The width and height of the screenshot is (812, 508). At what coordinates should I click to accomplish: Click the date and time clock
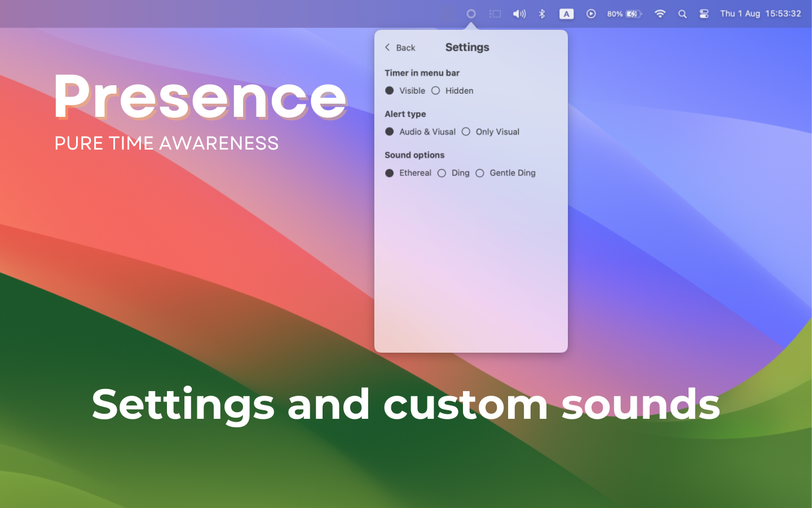click(760, 14)
